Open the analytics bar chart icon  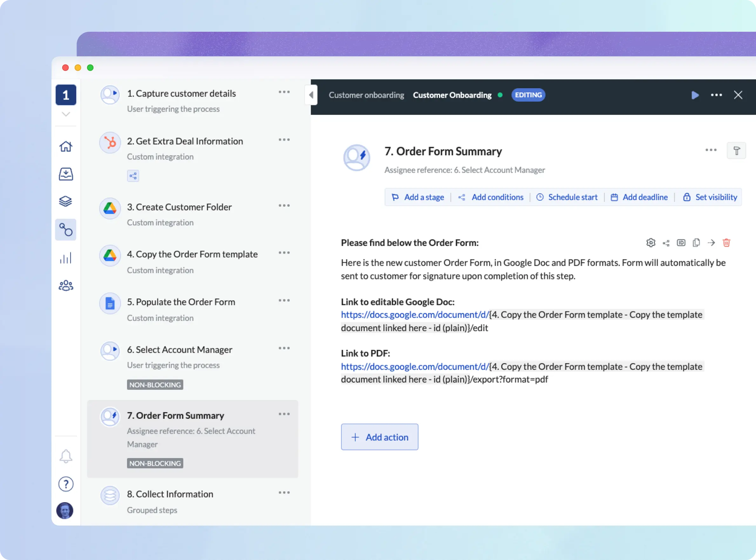pyautogui.click(x=66, y=258)
